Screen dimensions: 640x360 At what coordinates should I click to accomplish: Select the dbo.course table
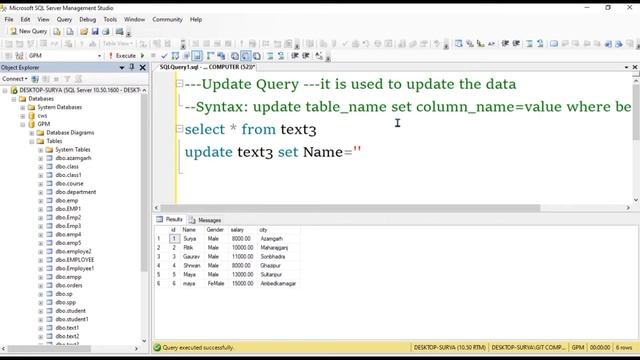pyautogui.click(x=69, y=184)
